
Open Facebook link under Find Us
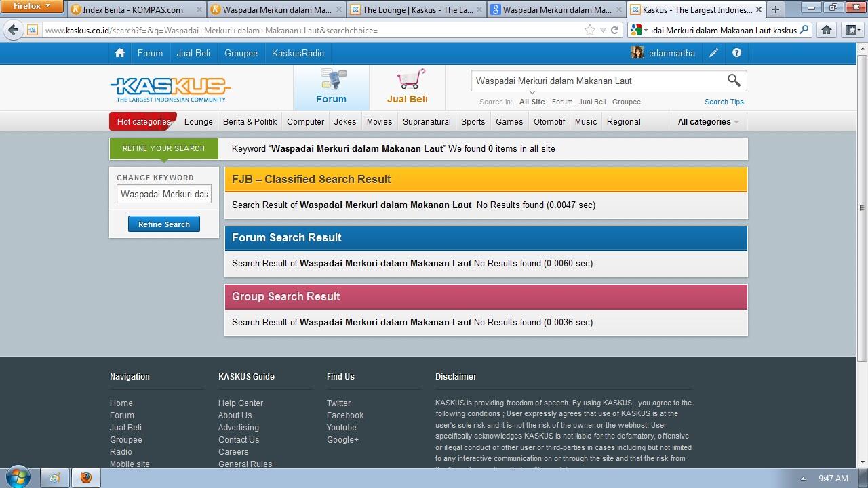(x=345, y=415)
